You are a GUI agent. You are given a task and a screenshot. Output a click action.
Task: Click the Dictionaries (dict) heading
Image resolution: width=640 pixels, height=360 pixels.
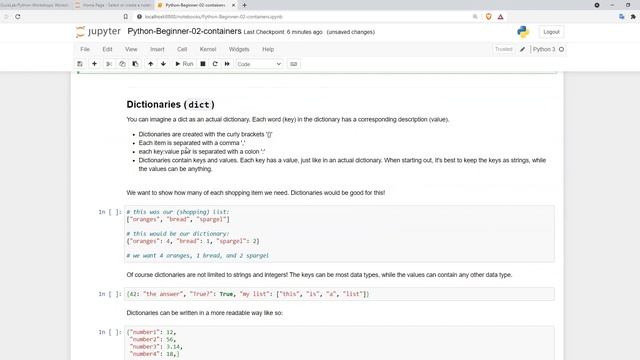(171, 104)
